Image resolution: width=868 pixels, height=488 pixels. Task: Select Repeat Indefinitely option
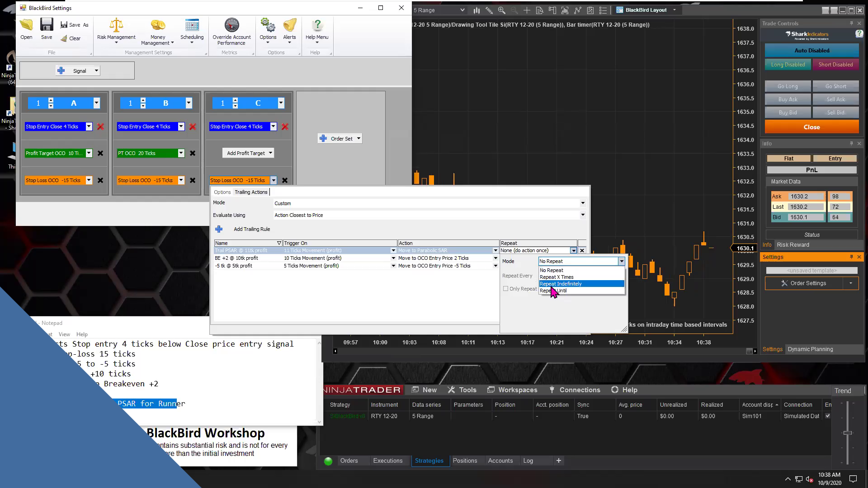tap(581, 284)
